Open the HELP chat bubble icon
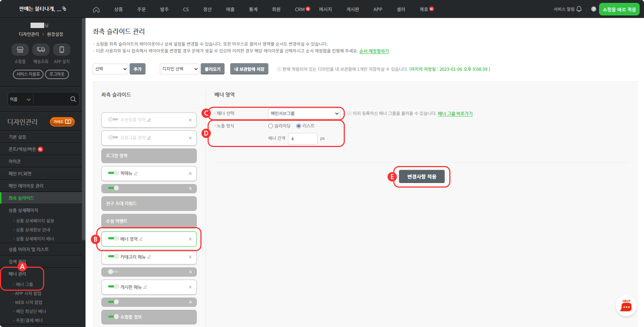 626,306
